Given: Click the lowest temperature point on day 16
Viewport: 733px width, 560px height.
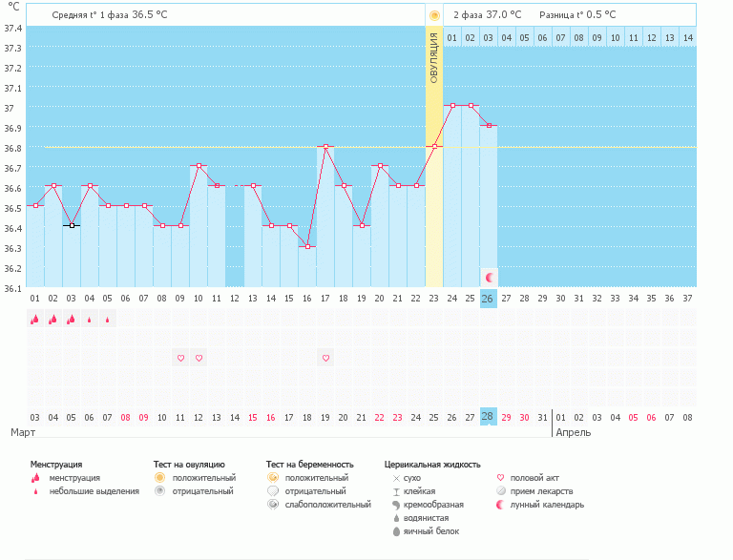Looking at the screenshot, I should click(307, 246).
